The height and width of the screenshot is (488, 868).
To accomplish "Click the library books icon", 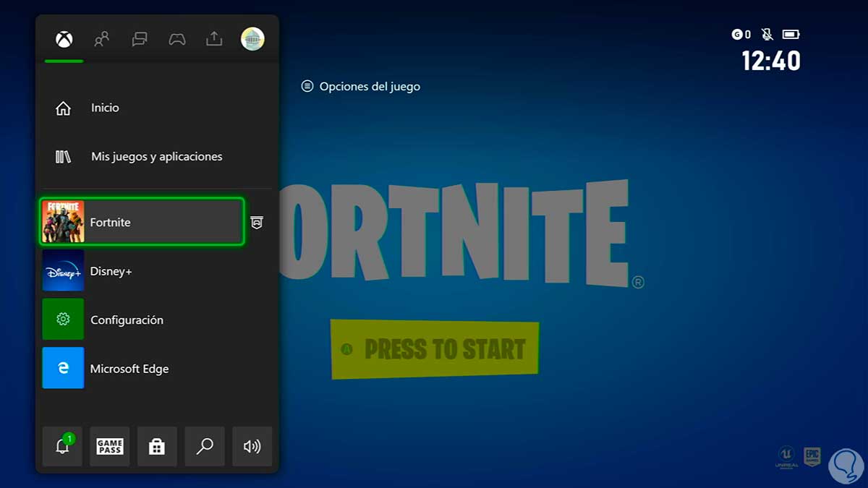I will (x=64, y=157).
